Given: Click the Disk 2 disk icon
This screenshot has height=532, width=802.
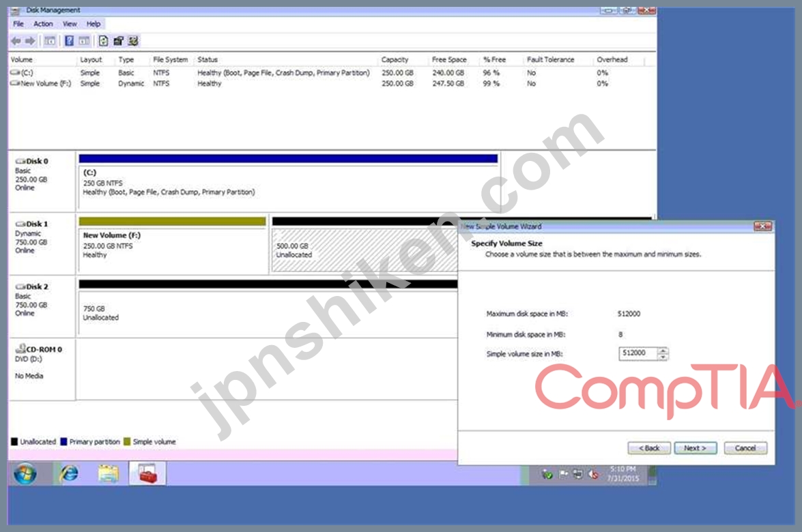Looking at the screenshot, I should (20, 286).
